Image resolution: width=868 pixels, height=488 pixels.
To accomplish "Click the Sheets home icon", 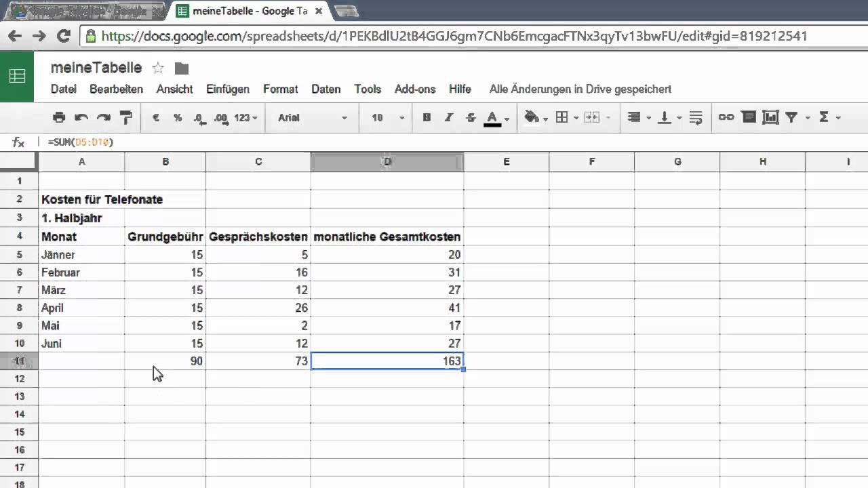I will click(17, 76).
